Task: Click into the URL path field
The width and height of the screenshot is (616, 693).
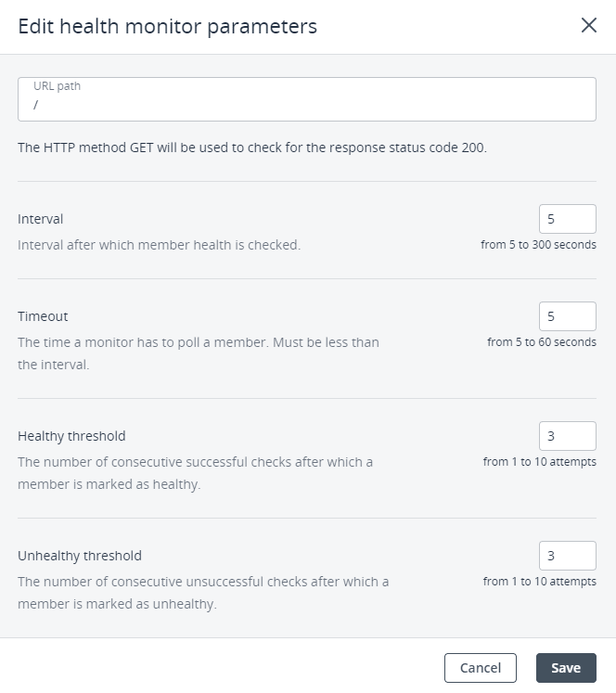Action: tap(306, 105)
